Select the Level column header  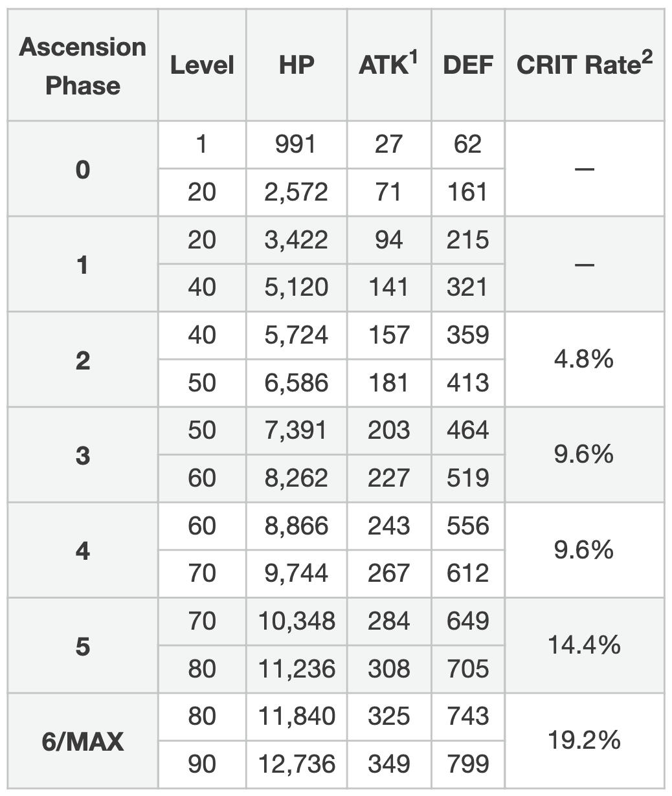(x=202, y=65)
